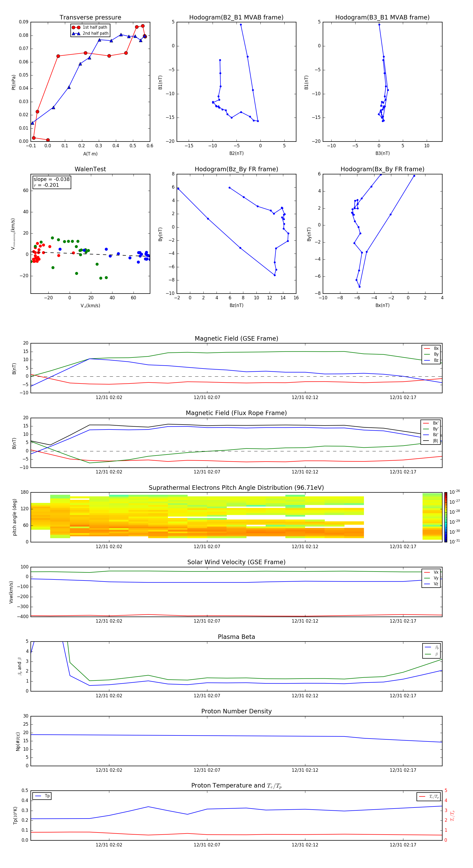Click the 'Plasma Beta' plot title
The height and width of the screenshot is (868, 473).
coord(236,637)
